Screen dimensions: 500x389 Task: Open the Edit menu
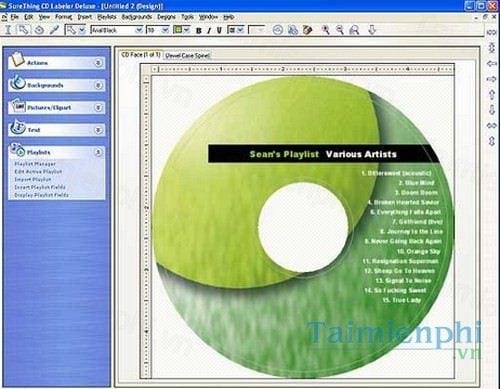tap(29, 17)
